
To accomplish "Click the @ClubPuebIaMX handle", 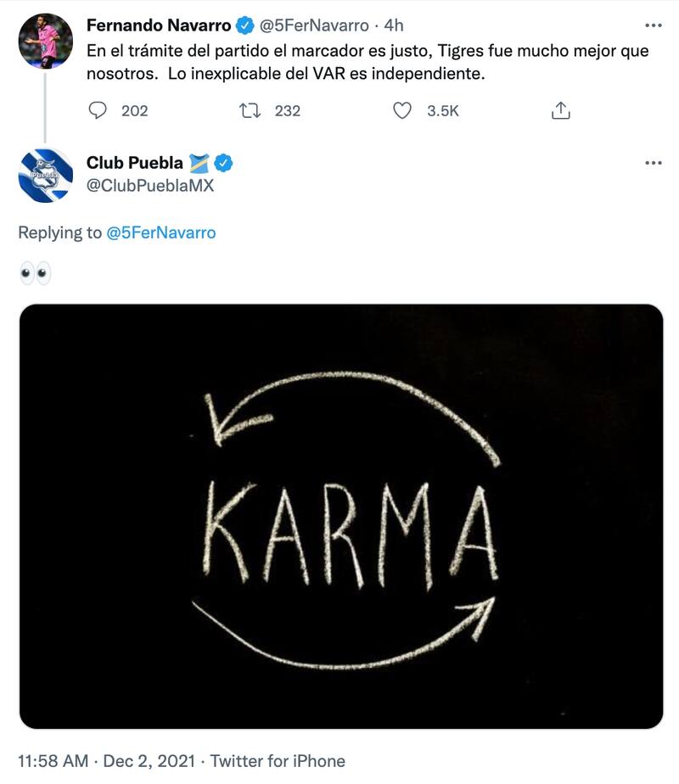I will [150, 185].
